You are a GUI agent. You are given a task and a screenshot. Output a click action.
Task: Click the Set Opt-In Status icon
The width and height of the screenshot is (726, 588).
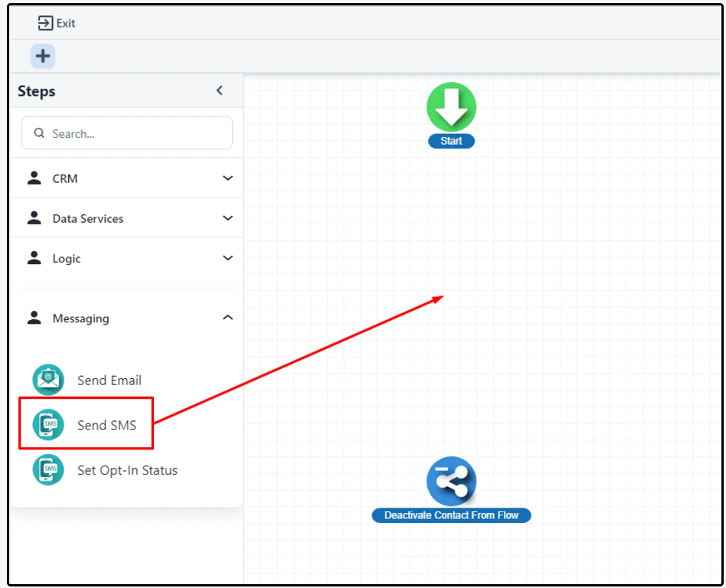(48, 469)
